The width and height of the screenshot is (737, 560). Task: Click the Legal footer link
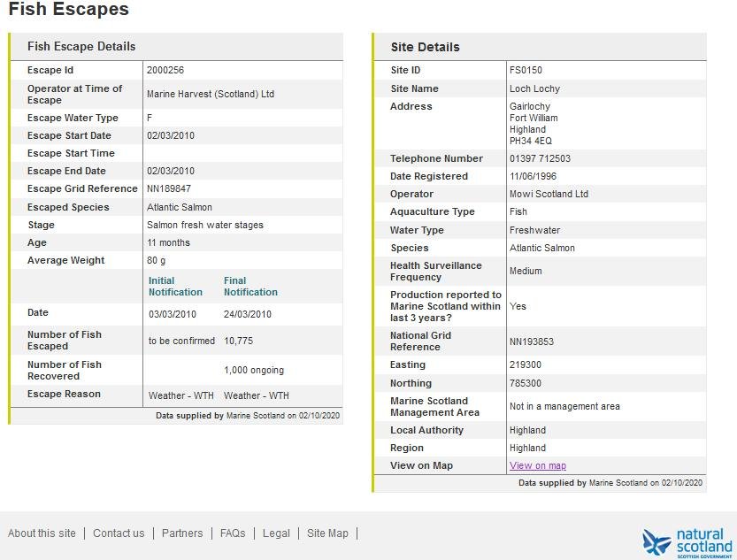click(276, 533)
